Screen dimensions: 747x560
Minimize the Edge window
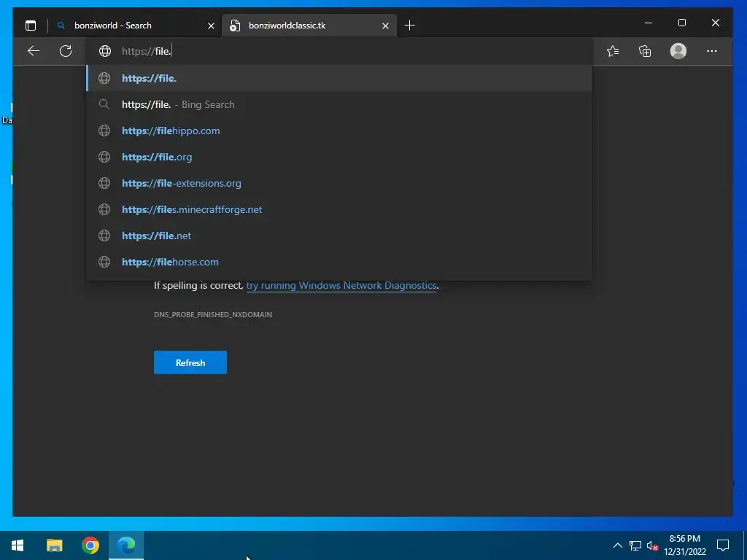click(649, 23)
